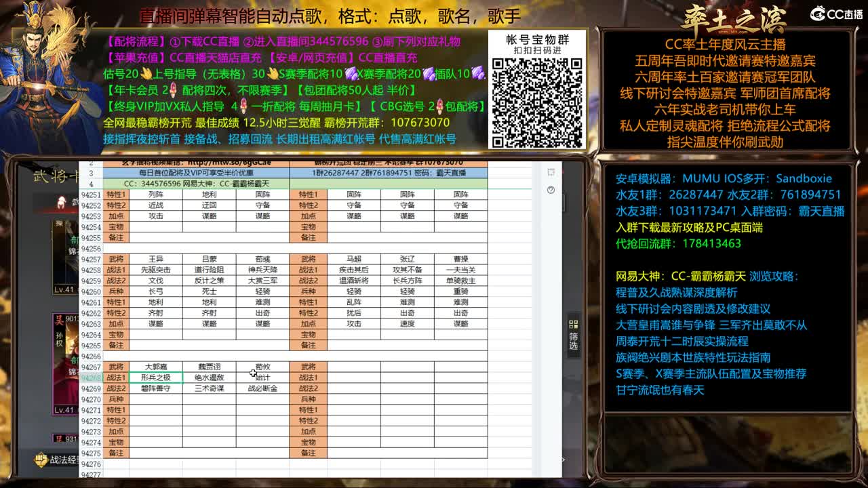
Task: Select cell 文伐
Action: click(156, 281)
